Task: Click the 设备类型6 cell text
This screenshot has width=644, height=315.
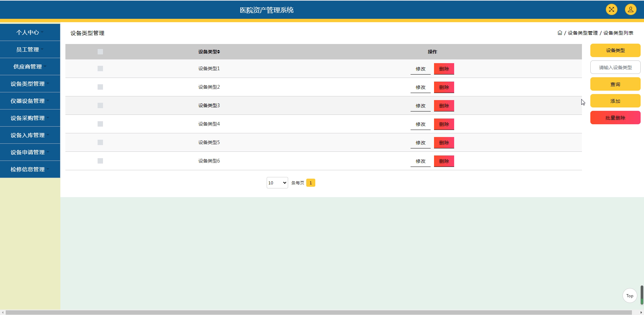Action: pyautogui.click(x=209, y=161)
